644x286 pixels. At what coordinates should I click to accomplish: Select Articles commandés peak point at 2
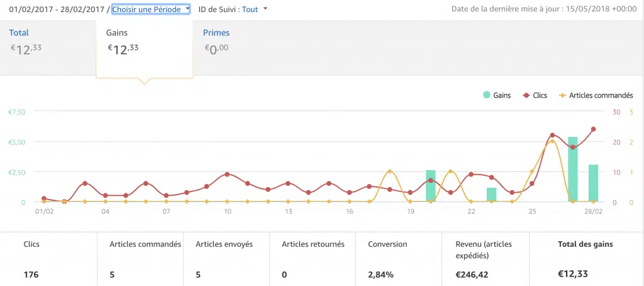[x=552, y=142]
